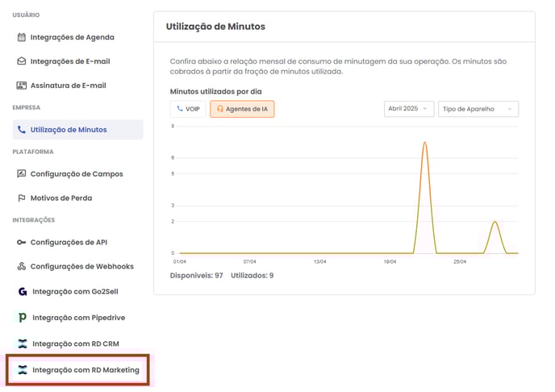Click the envelope icon for Integrações de E-mail
This screenshot has height=392, width=555.
coord(22,61)
